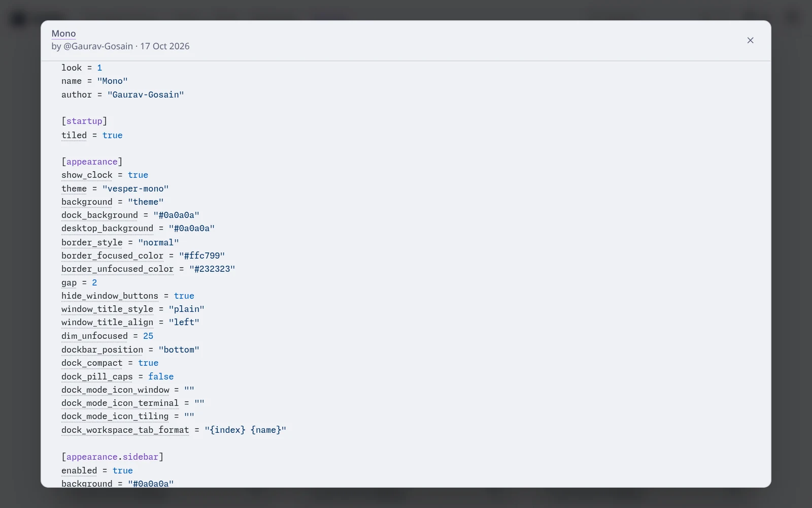The image size is (812, 508).
Task: Click the "dock_mode_icon_window" key
Action: click(115, 390)
